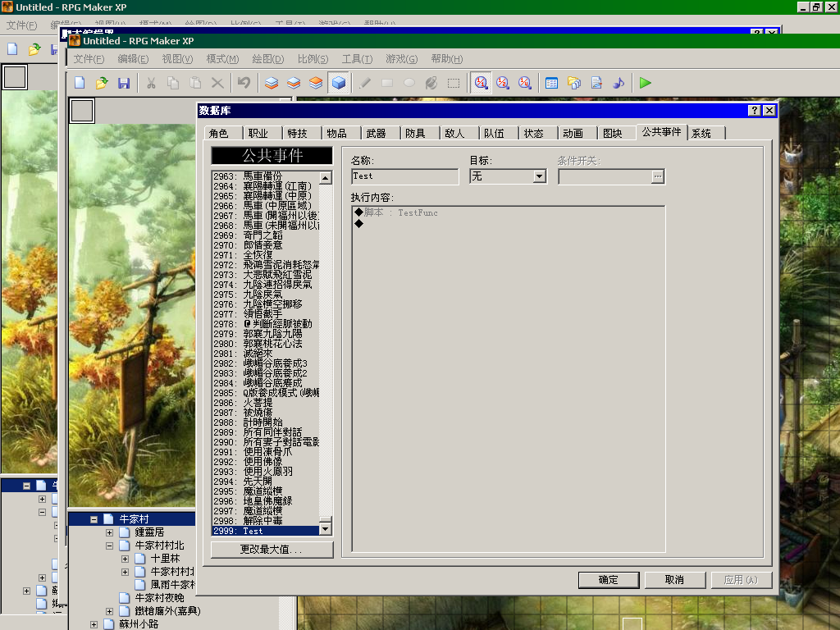Switch to the 特技 tab
840x630 pixels.
297,134
